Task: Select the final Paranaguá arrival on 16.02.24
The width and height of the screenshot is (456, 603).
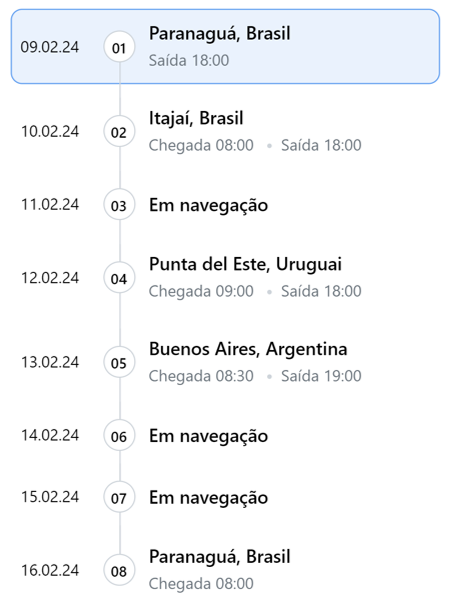Action: click(225, 570)
